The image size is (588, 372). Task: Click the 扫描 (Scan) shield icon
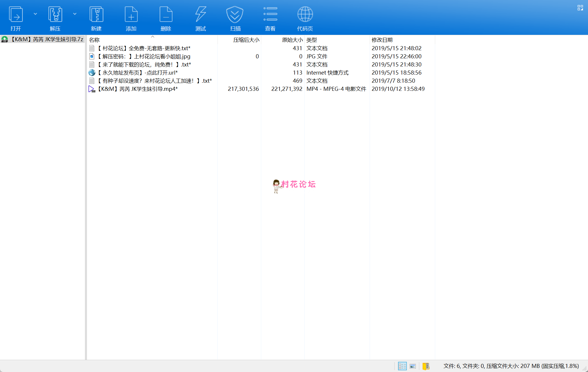click(x=235, y=15)
